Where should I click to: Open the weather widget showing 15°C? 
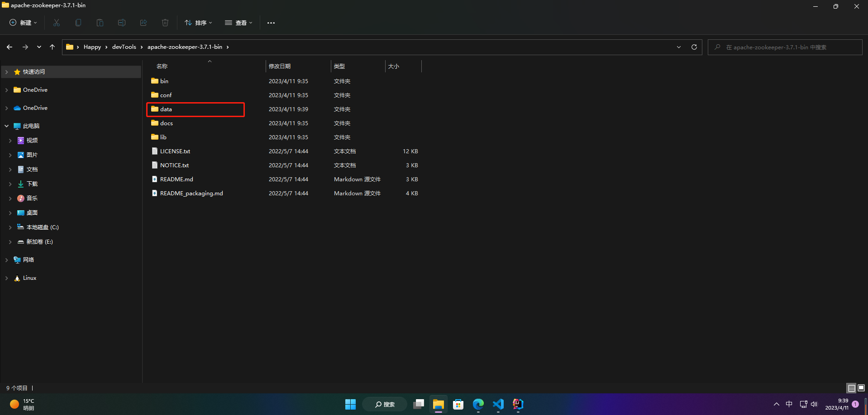[23, 404]
